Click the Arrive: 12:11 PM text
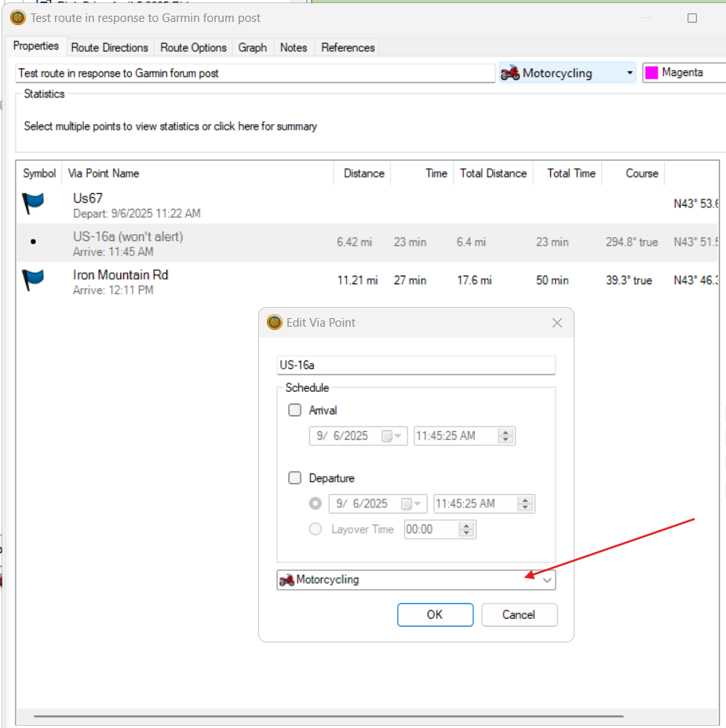The height and width of the screenshot is (728, 726). (x=113, y=290)
